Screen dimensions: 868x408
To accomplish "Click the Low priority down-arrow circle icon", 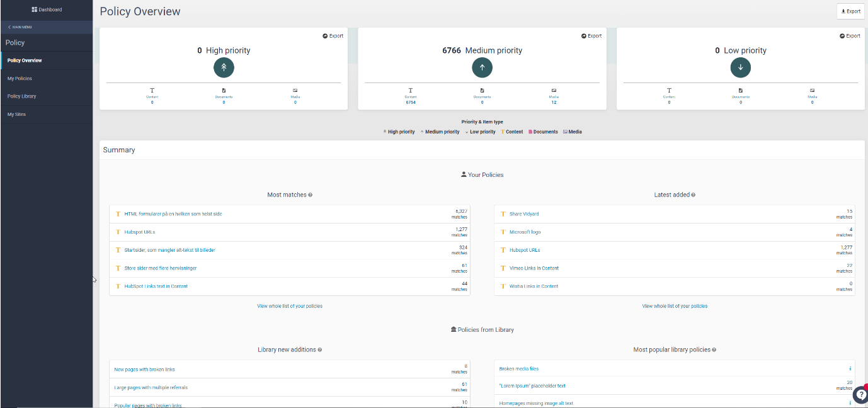I will point(740,67).
